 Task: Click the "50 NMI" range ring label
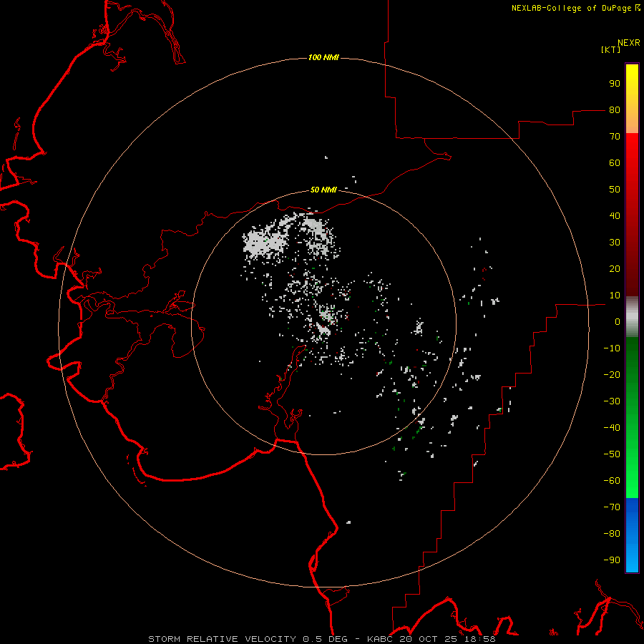323,190
